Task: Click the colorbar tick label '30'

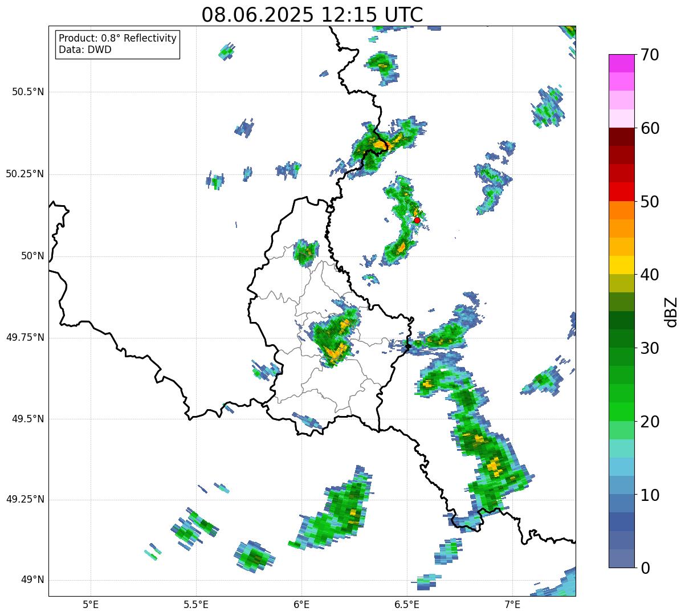Action: coord(650,348)
